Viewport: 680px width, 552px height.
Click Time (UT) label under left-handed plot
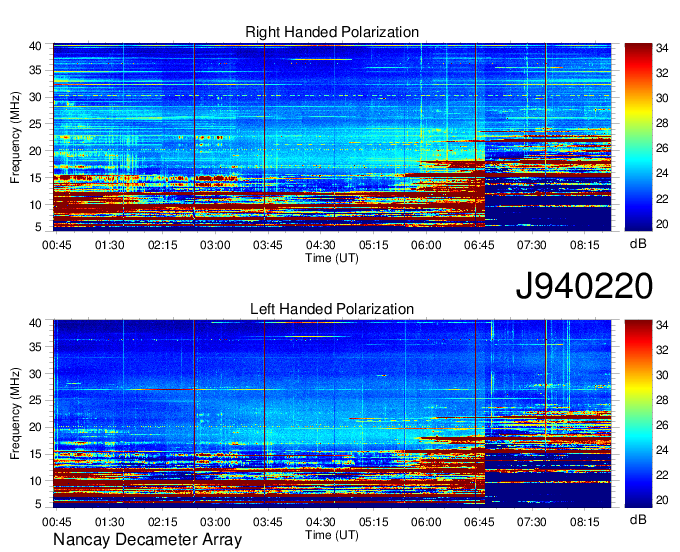pyautogui.click(x=332, y=535)
